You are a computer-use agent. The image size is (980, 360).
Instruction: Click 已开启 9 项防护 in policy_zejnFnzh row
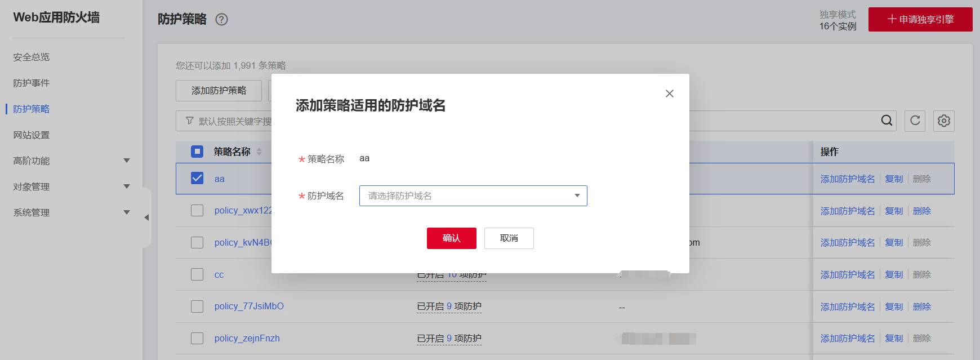coord(449,338)
